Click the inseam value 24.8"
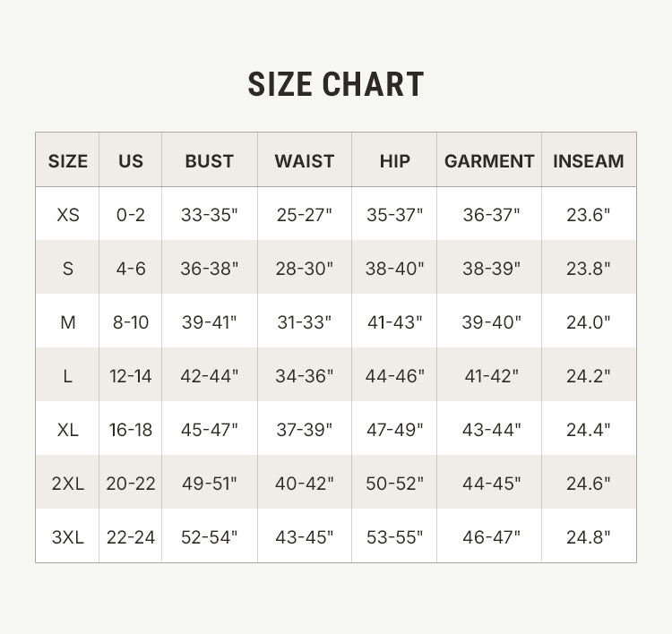Image resolution: width=672 pixels, height=634 pixels. tap(588, 537)
